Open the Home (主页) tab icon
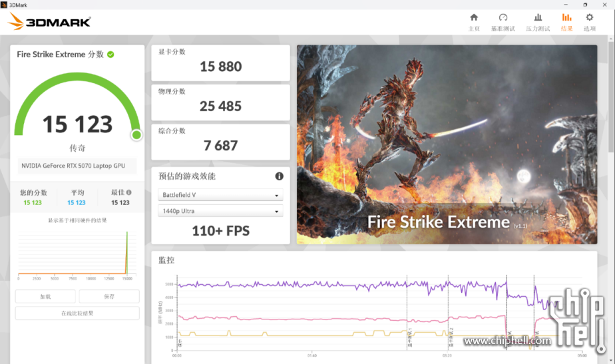The image size is (615, 364). 474,18
